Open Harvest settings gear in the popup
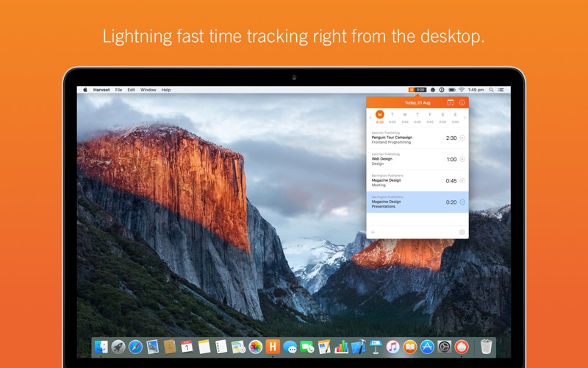The height and width of the screenshot is (368, 588). click(x=462, y=232)
